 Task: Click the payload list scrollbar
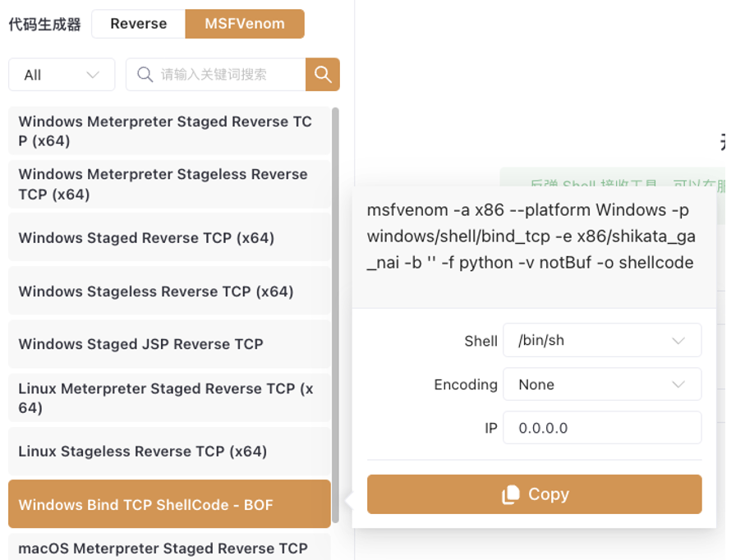pos(335,315)
